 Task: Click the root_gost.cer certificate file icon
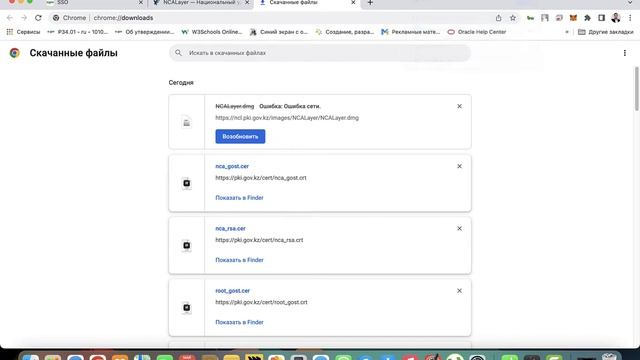point(187,307)
